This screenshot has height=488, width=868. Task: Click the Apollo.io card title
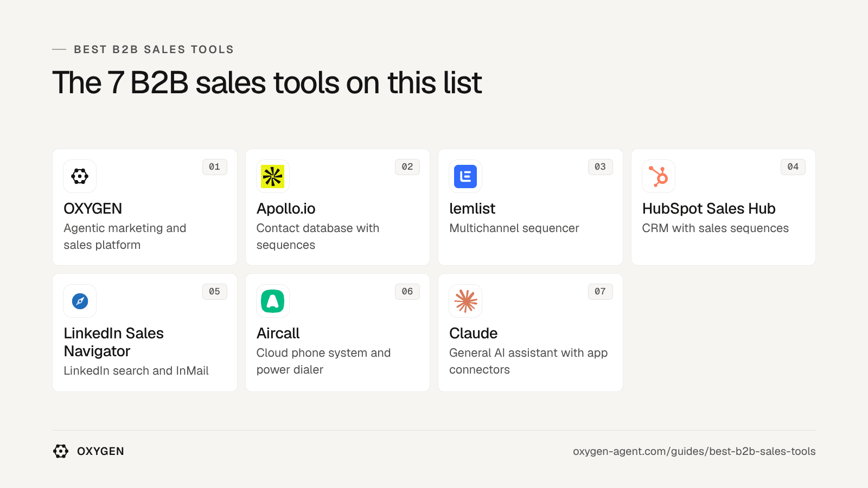tap(286, 209)
